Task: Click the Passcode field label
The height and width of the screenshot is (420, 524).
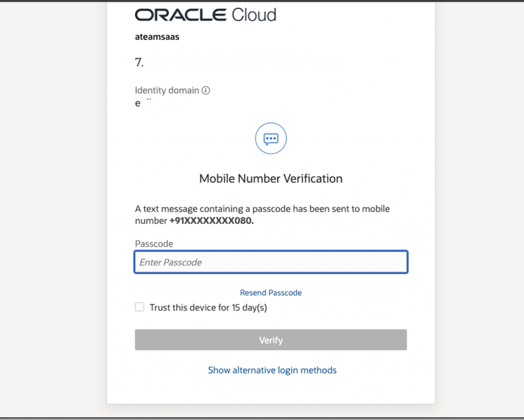Action: pyautogui.click(x=154, y=244)
